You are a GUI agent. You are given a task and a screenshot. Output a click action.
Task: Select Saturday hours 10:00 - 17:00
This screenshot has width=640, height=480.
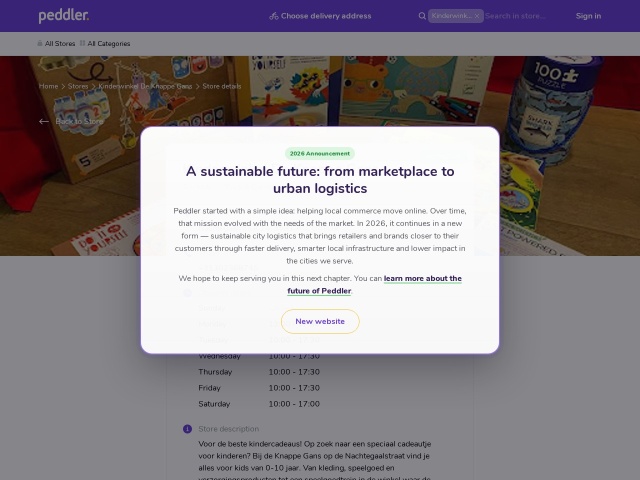coord(294,404)
